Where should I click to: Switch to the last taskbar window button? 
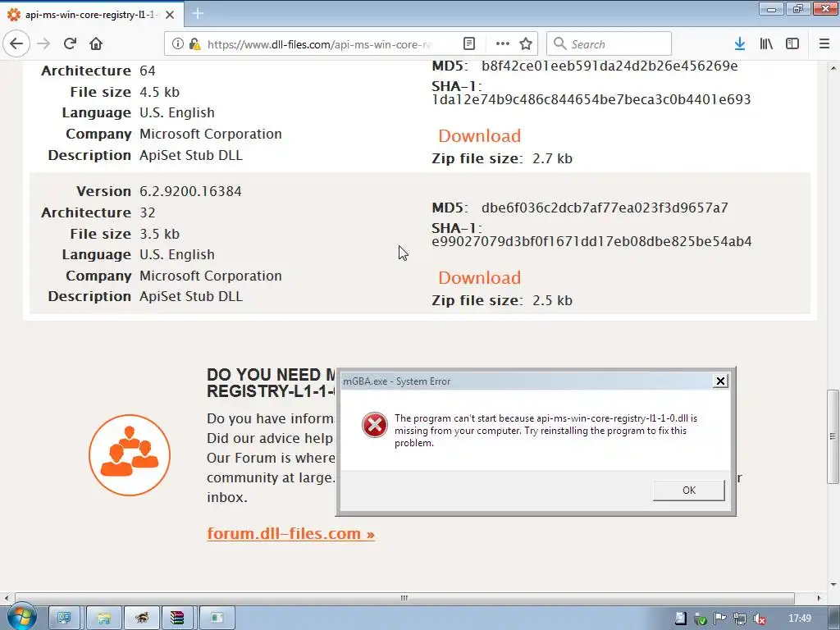[x=217, y=619]
